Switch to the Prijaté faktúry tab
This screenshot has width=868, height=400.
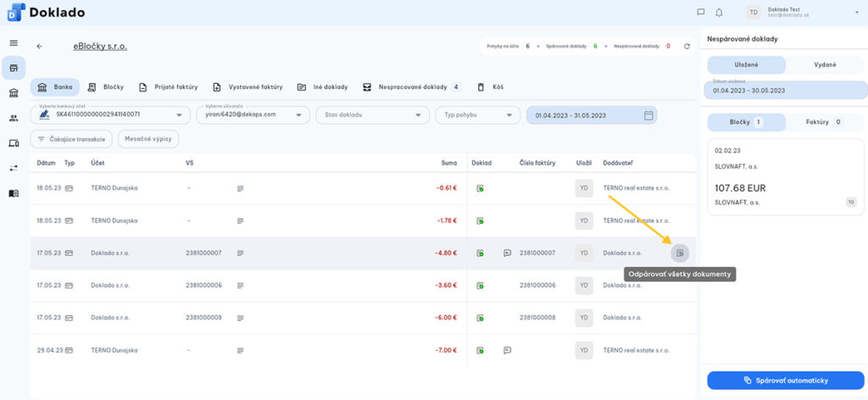168,86
